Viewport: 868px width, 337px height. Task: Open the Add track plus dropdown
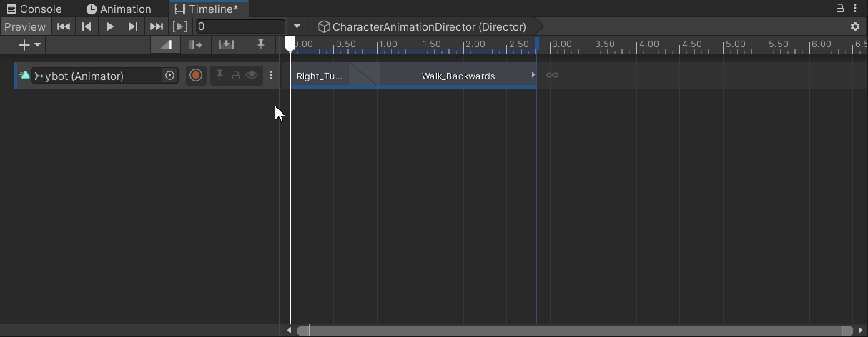point(29,44)
